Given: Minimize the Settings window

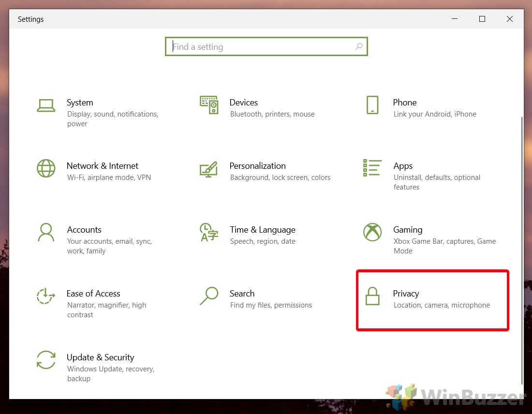Looking at the screenshot, I should 455,19.
